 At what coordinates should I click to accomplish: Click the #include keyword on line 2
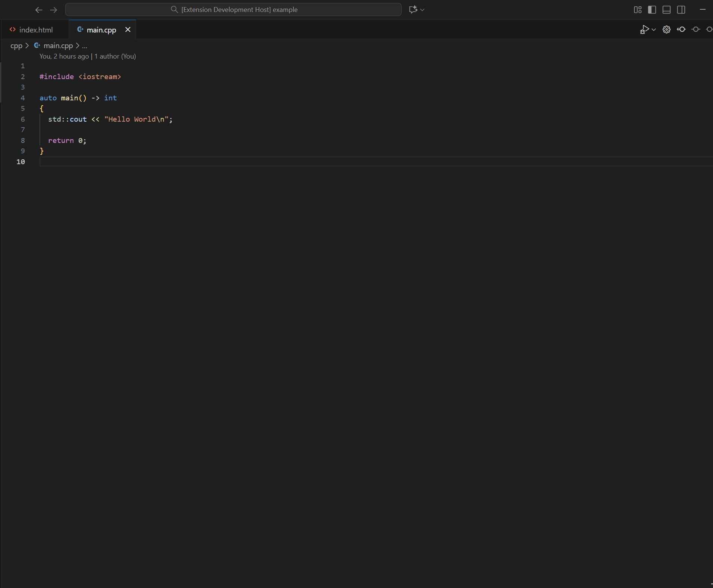(x=57, y=76)
